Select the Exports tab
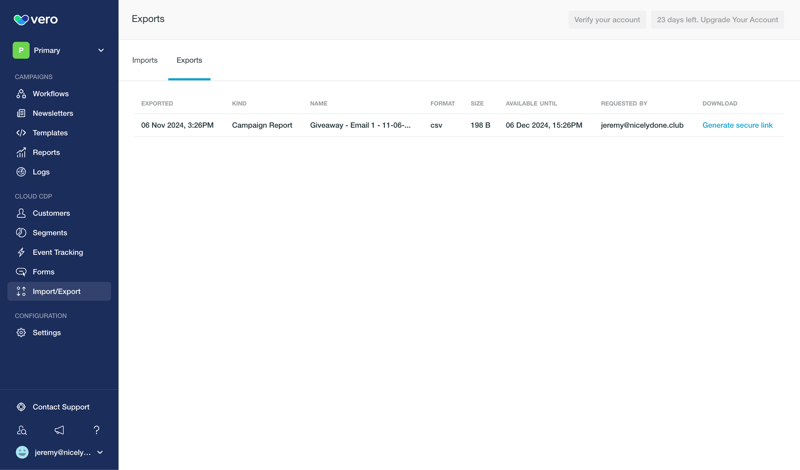Image resolution: width=800 pixels, height=470 pixels. coord(189,60)
